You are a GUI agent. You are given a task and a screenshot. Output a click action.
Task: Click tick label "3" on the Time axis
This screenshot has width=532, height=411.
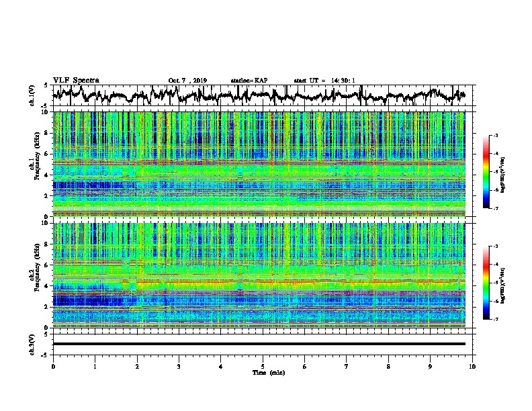click(x=179, y=367)
